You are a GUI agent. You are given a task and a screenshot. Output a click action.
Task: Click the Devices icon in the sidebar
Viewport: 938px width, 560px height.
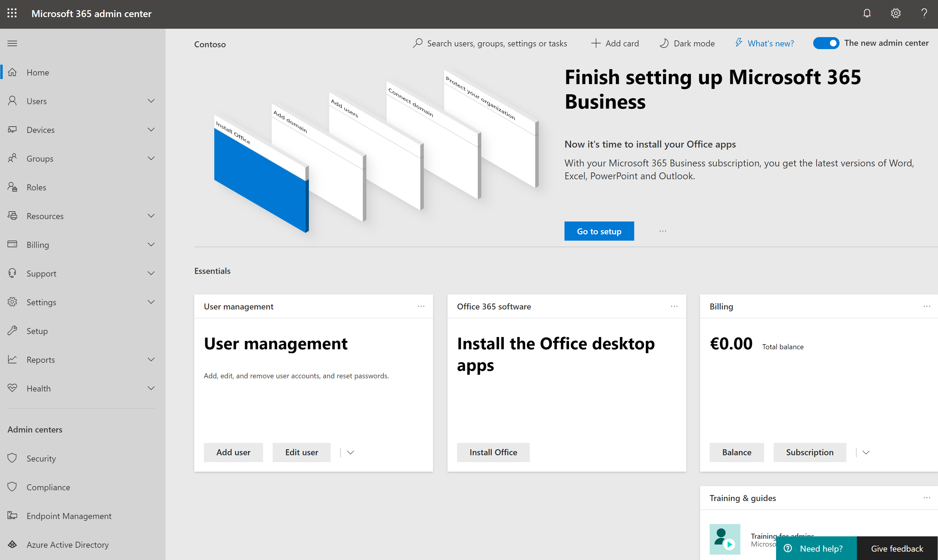click(12, 129)
